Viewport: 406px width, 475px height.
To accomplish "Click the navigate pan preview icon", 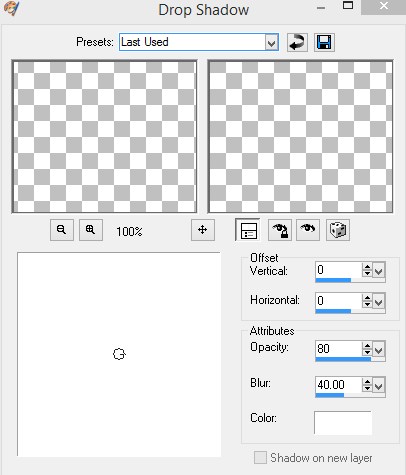I will (x=203, y=230).
